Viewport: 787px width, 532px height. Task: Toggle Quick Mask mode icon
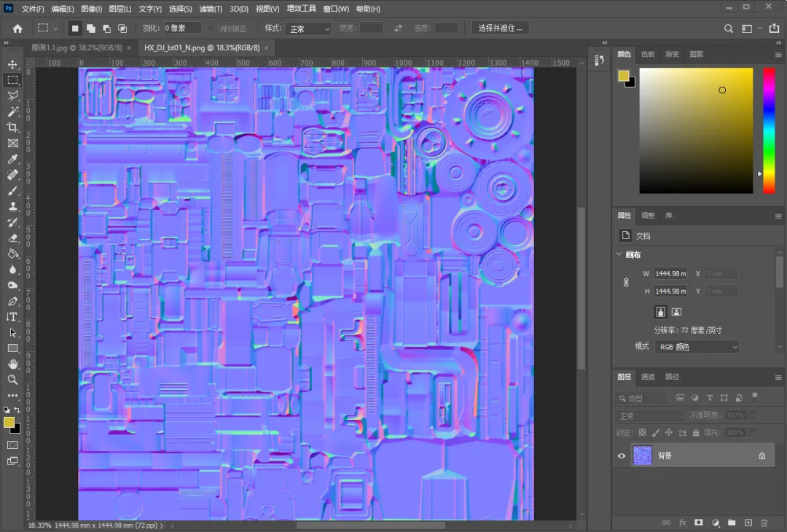click(x=12, y=445)
